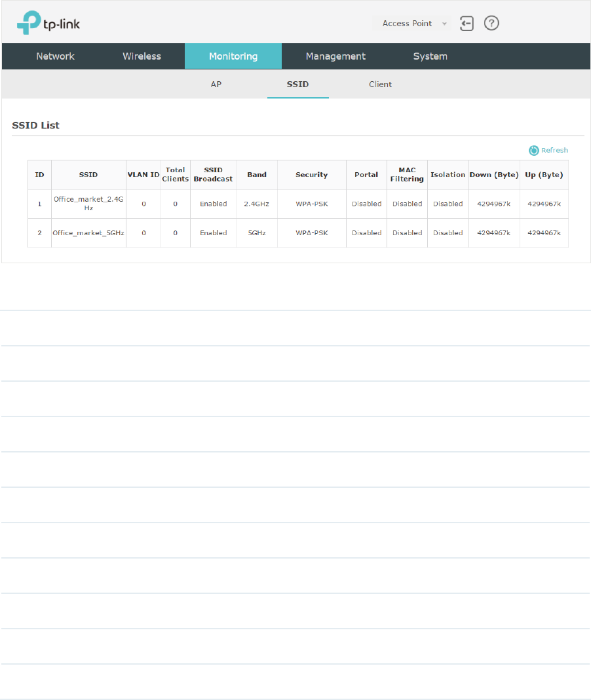
Task: Open the help question mark icon
Action: [491, 23]
